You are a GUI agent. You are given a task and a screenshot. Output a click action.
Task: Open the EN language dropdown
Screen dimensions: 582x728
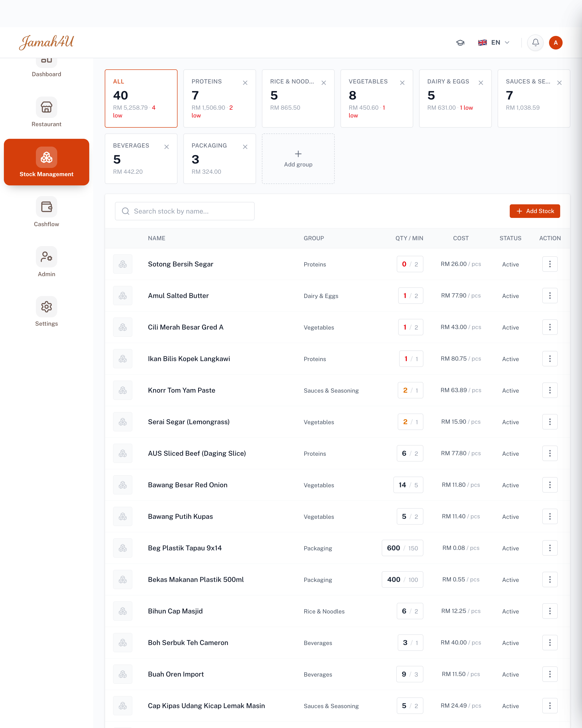click(493, 42)
